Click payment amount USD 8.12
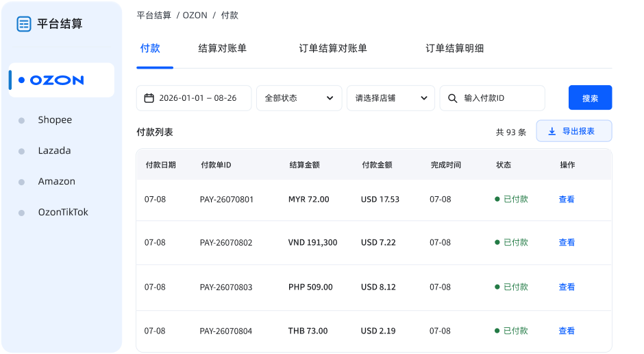Viewport: 644px width, 354px height. [x=378, y=287]
